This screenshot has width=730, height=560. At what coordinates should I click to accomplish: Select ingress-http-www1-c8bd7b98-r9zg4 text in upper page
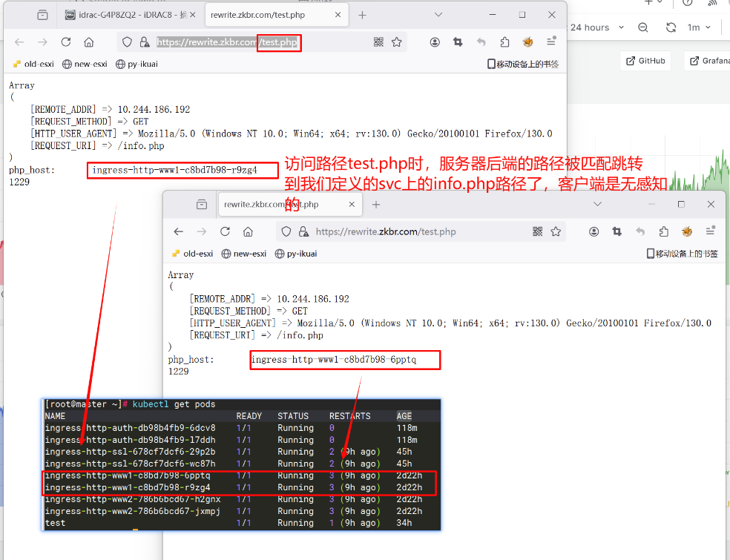point(174,170)
